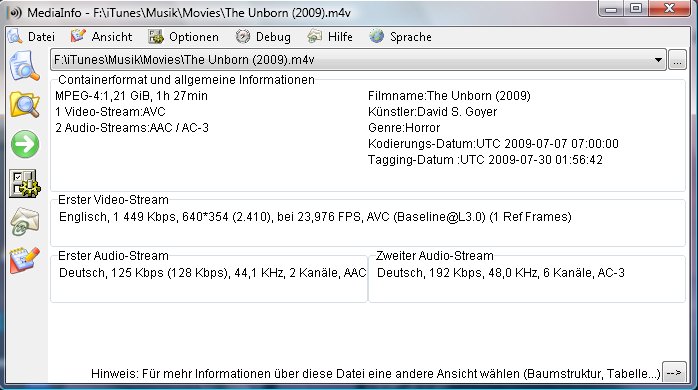This screenshot has height=390, width=698.
Task: Open the Hilfe menu
Action: [x=340, y=37]
